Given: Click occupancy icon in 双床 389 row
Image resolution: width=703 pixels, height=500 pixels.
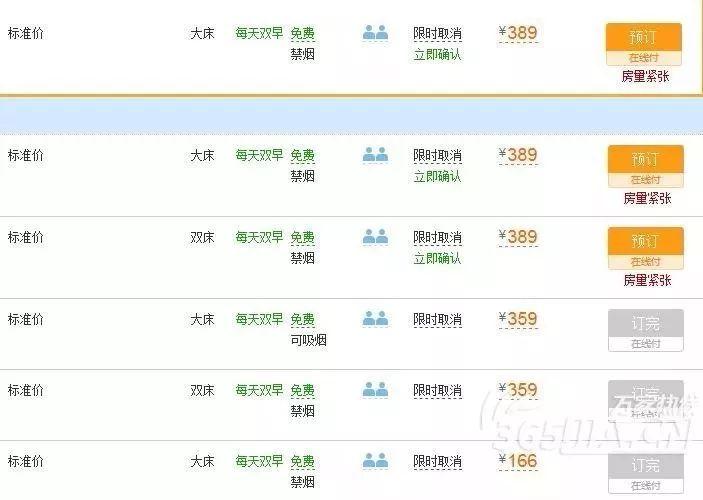Looking at the screenshot, I should pyautogui.click(x=375, y=237).
